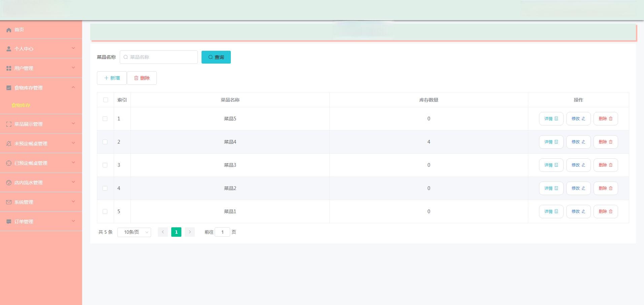Go to 首页 in the sidebar
Image resolution: width=644 pixels, height=305 pixels.
click(19, 30)
